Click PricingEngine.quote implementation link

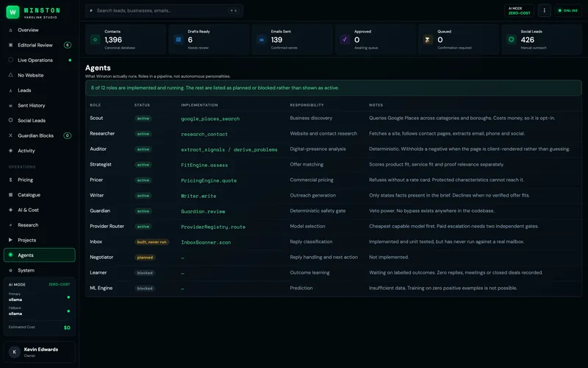209,180
